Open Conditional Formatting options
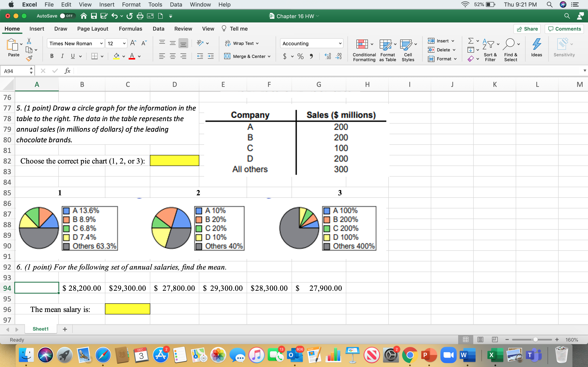The height and width of the screenshot is (367, 588). click(x=363, y=47)
